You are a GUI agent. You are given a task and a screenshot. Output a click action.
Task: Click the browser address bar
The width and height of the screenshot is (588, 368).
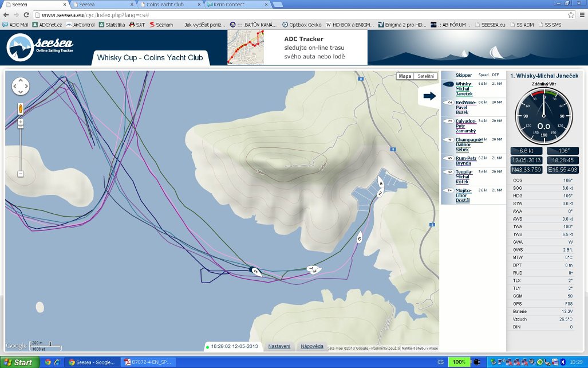(x=286, y=14)
